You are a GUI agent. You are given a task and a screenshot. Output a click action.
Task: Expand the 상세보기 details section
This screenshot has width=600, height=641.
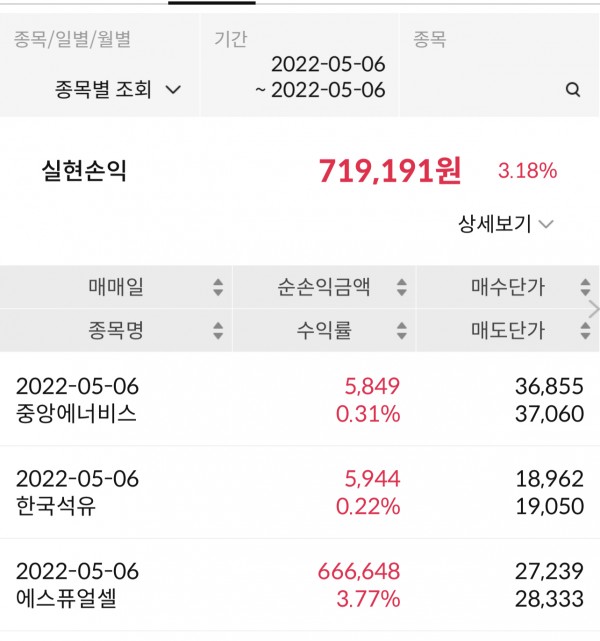tap(505, 224)
